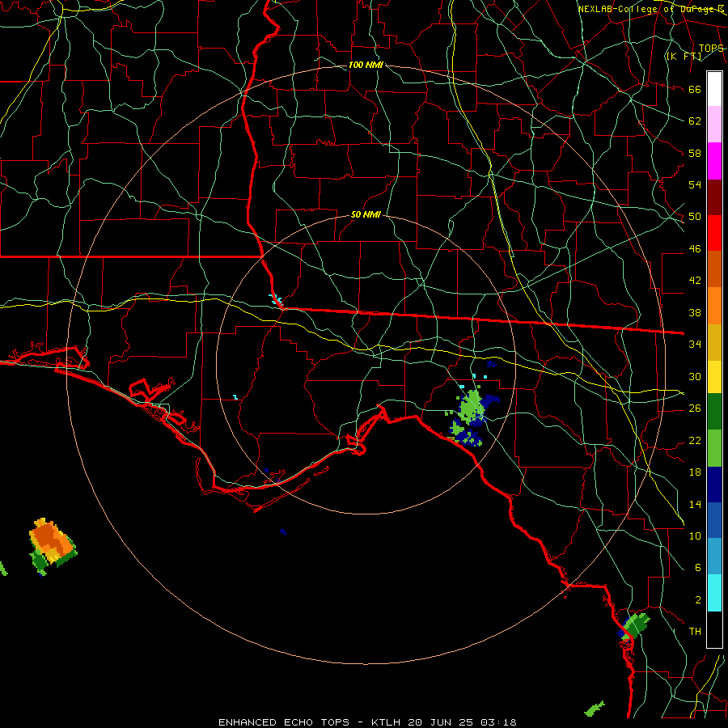
Task: Select the light pink 62 kft legend swatch
Action: pyautogui.click(x=714, y=125)
